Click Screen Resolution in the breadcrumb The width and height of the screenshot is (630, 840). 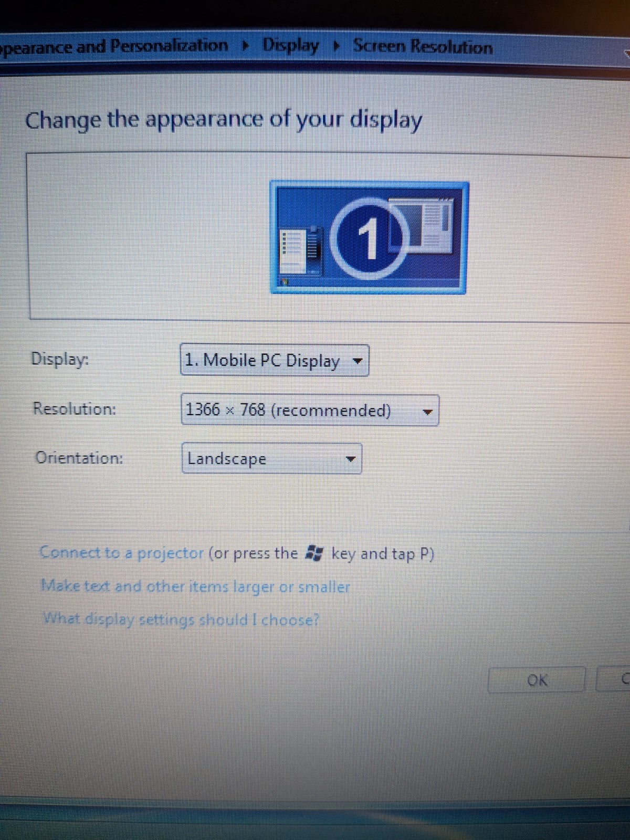tap(423, 47)
